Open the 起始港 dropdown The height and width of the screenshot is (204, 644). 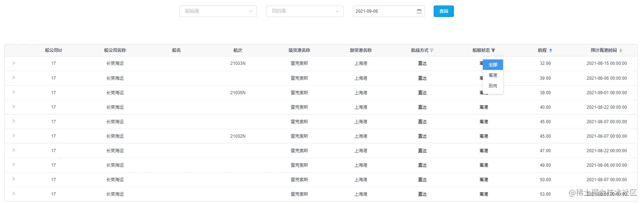[x=218, y=11]
